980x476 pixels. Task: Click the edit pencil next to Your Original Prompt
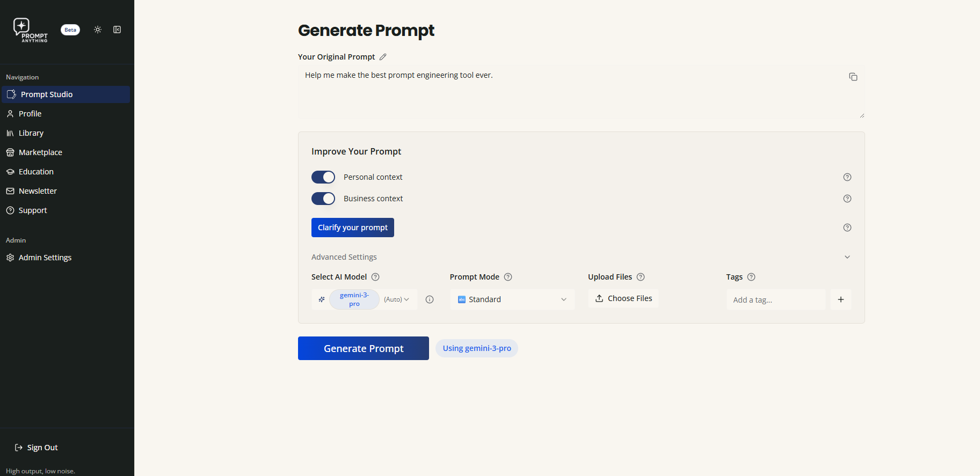383,56
